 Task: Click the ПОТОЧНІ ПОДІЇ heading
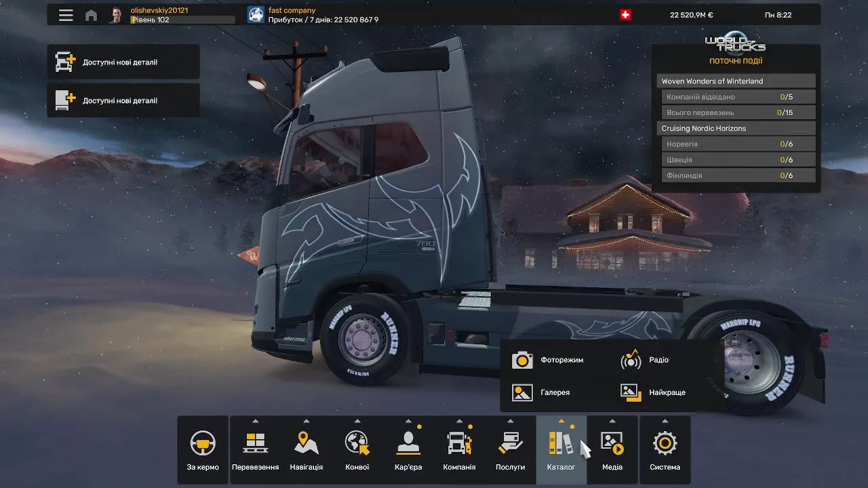tap(736, 61)
